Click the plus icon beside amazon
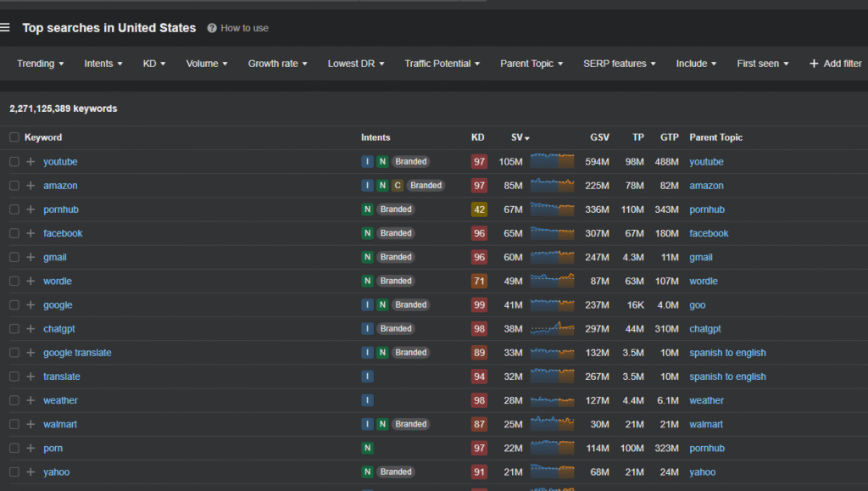Screen dimensions: 868x491 pos(31,186)
